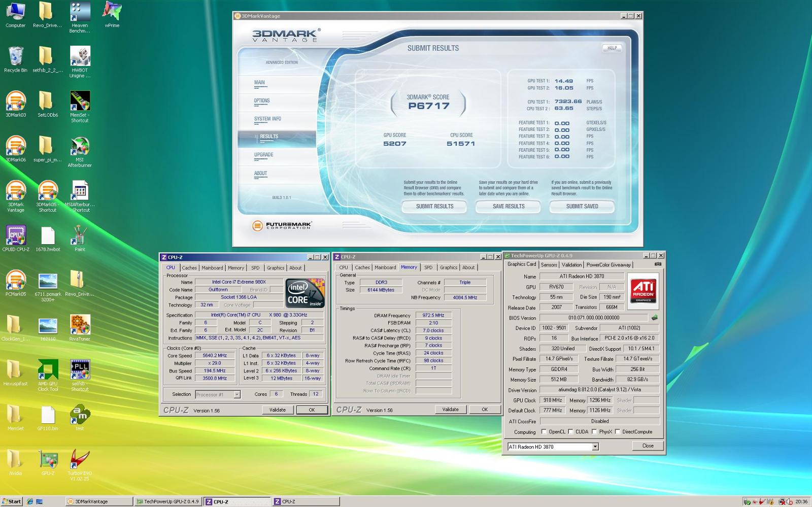Open the SetLODb6 folder icon
This screenshot has height=507, width=812.
pos(48,104)
